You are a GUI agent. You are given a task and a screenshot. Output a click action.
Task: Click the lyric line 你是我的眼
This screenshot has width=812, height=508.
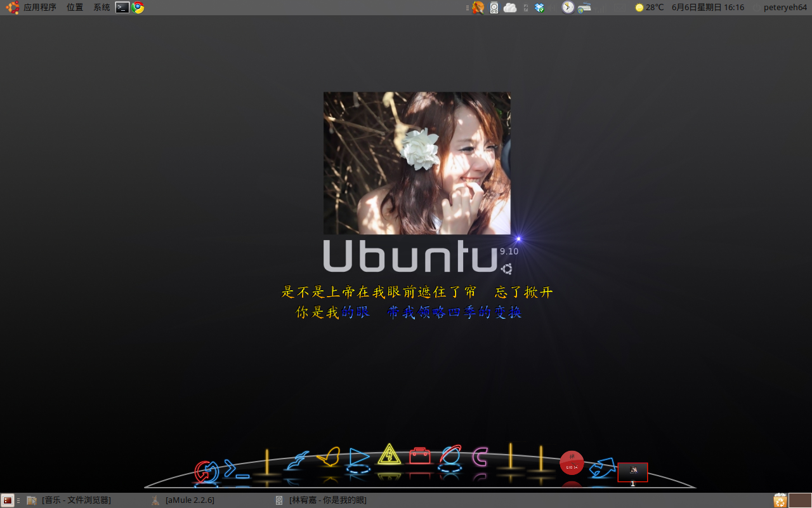pos(332,312)
